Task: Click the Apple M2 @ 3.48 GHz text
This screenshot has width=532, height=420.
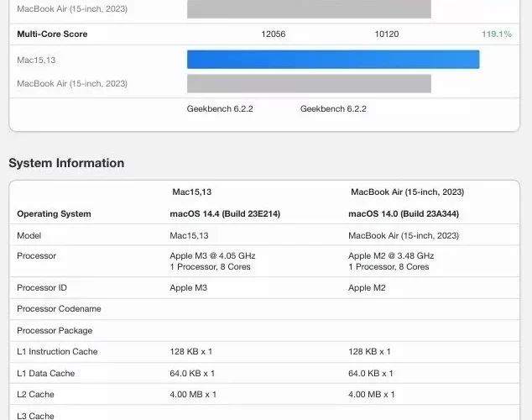Action: 391,255
